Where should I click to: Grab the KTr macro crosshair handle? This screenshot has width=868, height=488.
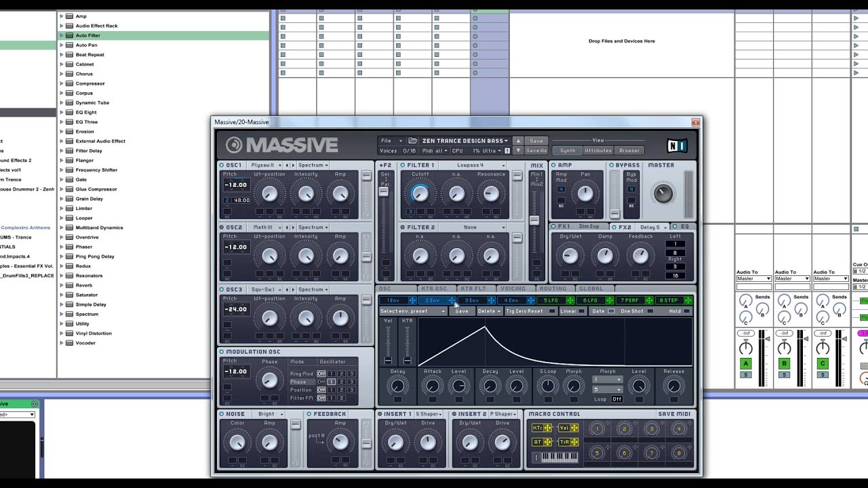tap(548, 428)
